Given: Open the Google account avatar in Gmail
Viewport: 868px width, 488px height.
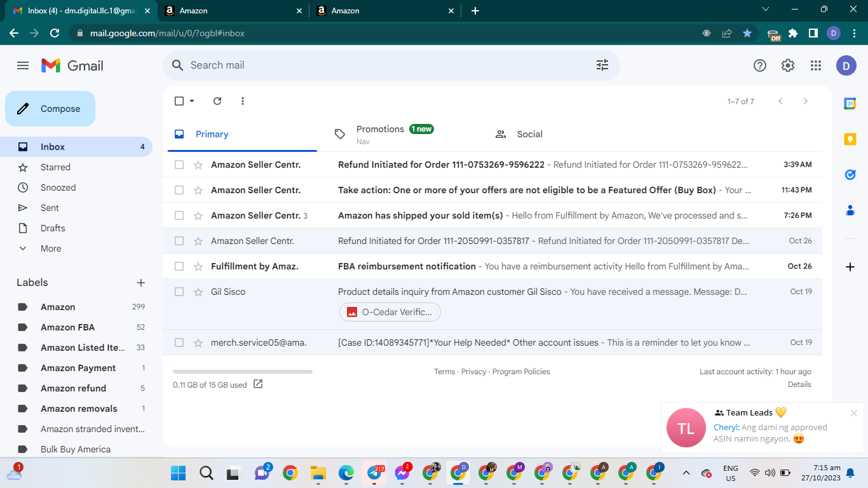Looking at the screenshot, I should (846, 65).
